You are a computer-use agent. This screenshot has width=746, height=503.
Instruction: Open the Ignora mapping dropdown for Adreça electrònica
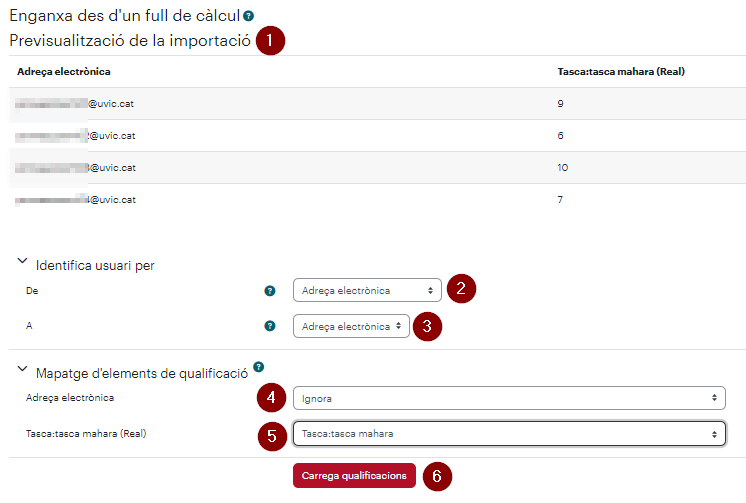coord(509,398)
